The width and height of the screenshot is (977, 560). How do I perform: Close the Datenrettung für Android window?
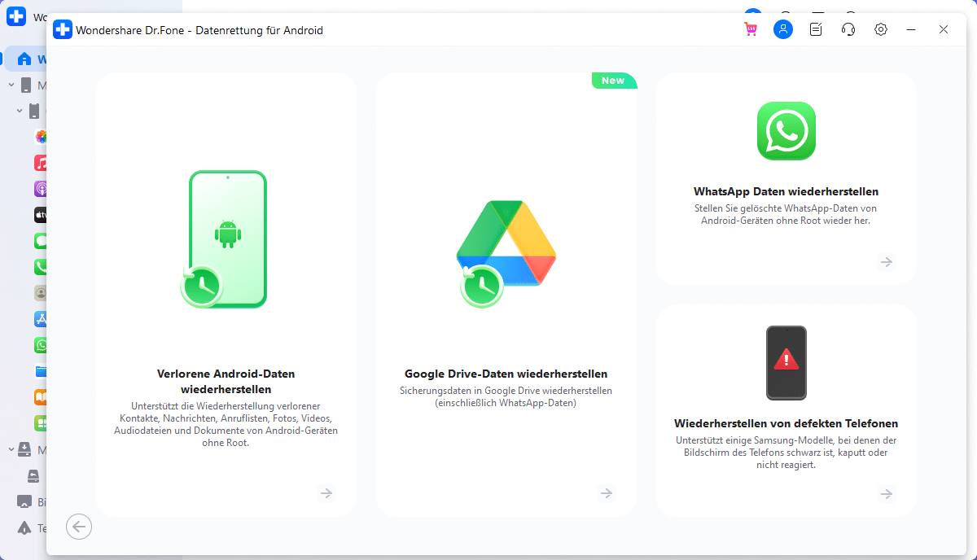[x=944, y=29]
